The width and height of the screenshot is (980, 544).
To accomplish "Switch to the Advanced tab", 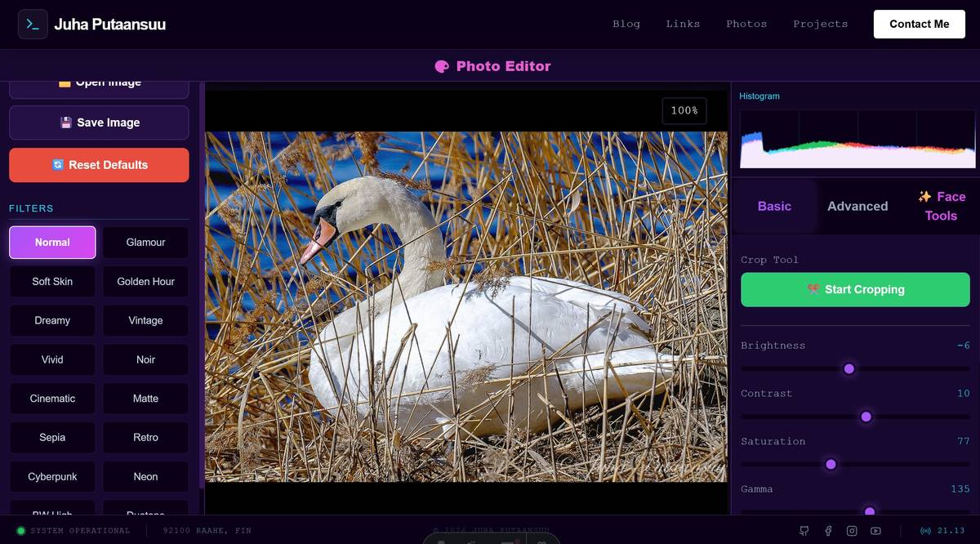I will (x=857, y=206).
